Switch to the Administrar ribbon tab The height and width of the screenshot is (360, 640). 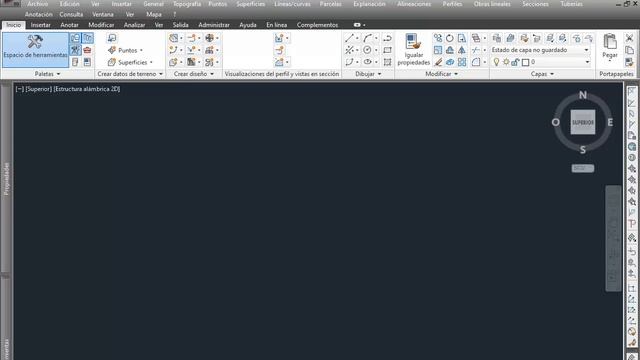(x=214, y=25)
